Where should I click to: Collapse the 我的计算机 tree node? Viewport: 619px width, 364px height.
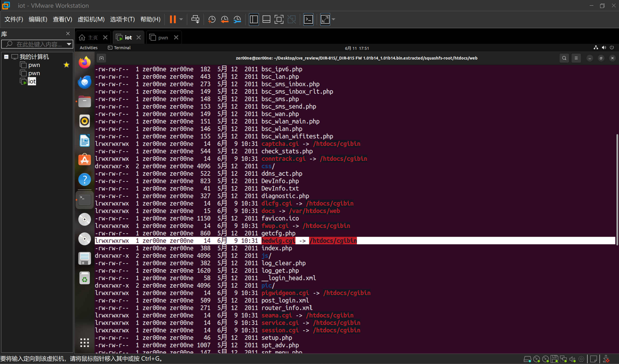pyautogui.click(x=6, y=57)
